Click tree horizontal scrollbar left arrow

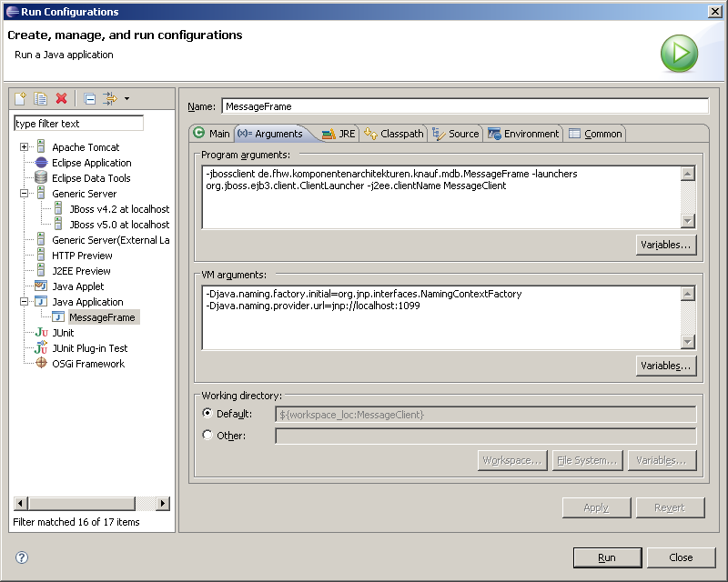20,503
